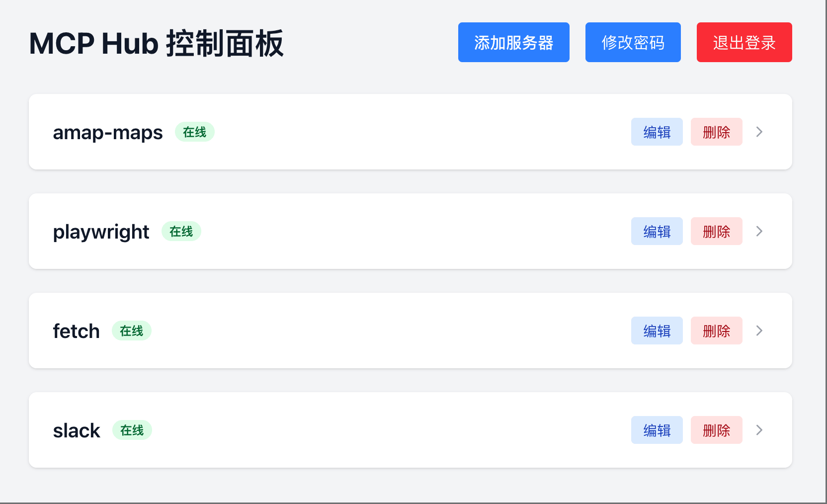Select the playwright server title
This screenshot has width=827, height=504.
pos(101,232)
